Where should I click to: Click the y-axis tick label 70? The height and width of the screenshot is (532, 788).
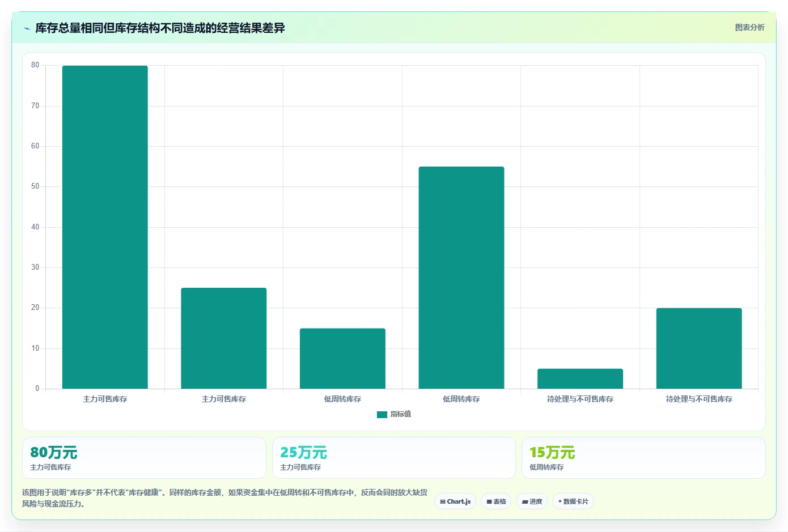point(35,106)
